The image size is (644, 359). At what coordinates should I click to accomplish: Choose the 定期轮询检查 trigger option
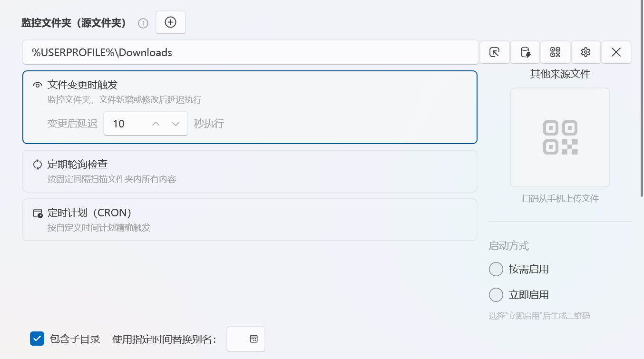250,171
